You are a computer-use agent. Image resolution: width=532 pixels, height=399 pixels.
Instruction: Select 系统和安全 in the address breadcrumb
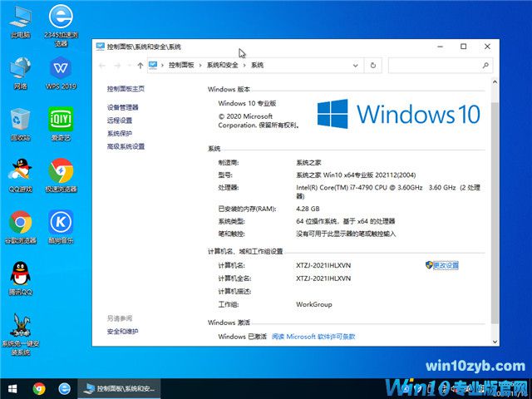pyautogui.click(x=222, y=65)
